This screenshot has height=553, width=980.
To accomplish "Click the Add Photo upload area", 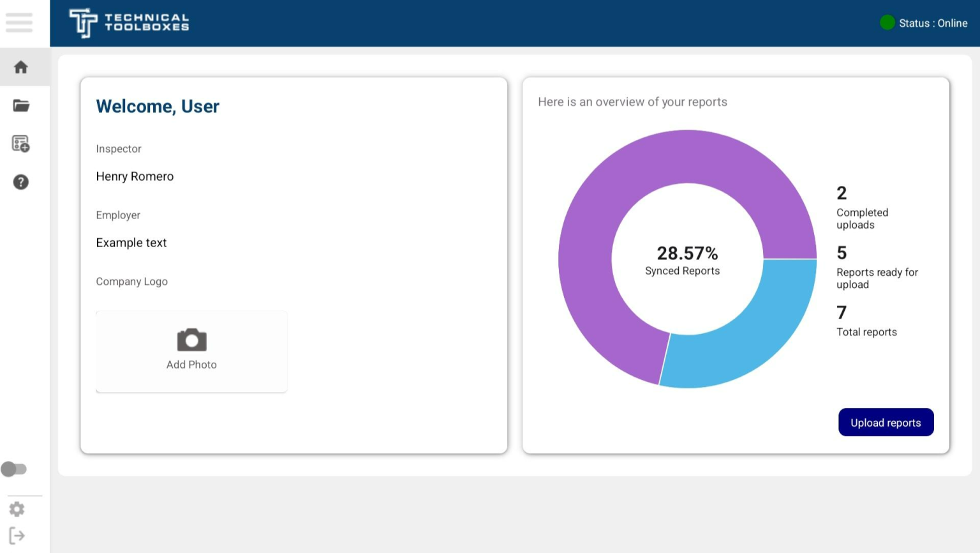I will coord(191,351).
